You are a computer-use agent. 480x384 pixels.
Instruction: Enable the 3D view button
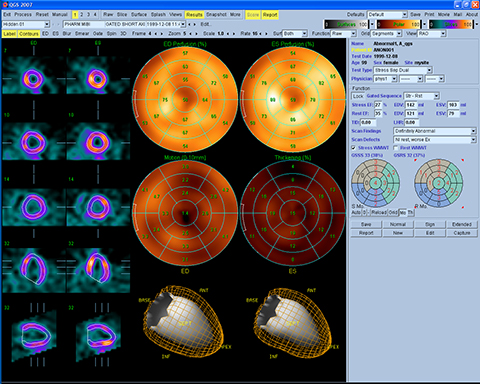123,34
